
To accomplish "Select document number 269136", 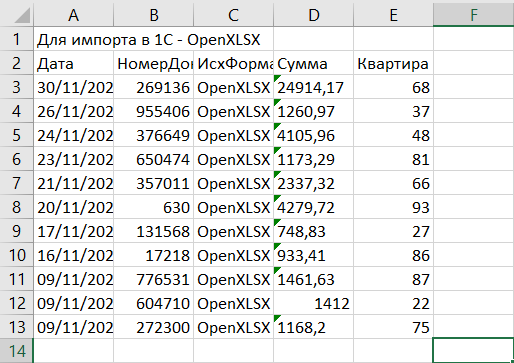I will [153, 87].
